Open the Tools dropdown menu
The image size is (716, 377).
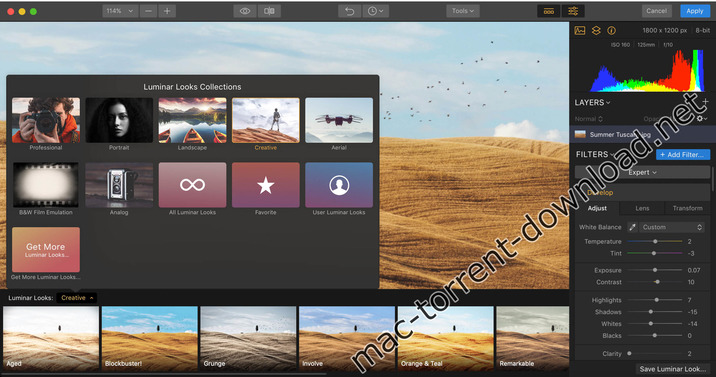pos(463,11)
